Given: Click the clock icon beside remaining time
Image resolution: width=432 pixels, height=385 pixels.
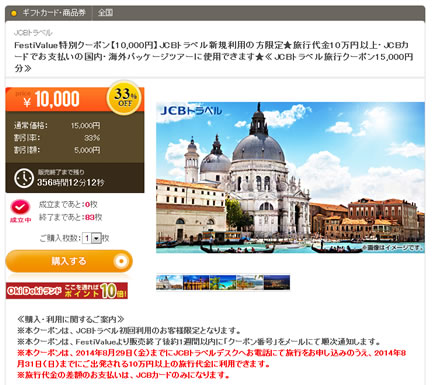Looking at the screenshot, I should tap(24, 178).
